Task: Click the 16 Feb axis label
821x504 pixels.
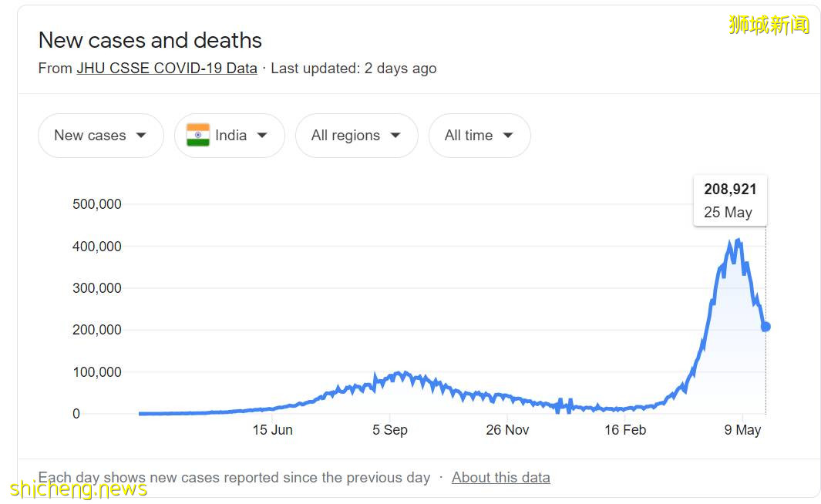Action: coord(624,430)
